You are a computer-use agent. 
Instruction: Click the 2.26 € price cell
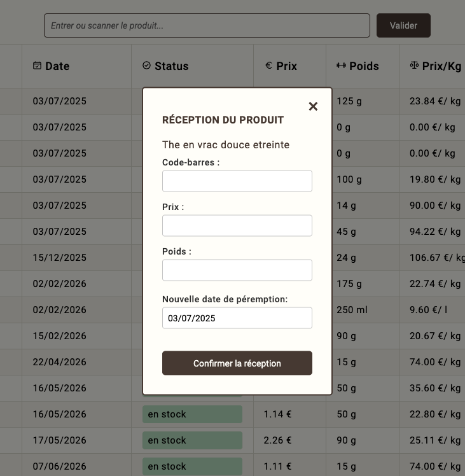(278, 440)
